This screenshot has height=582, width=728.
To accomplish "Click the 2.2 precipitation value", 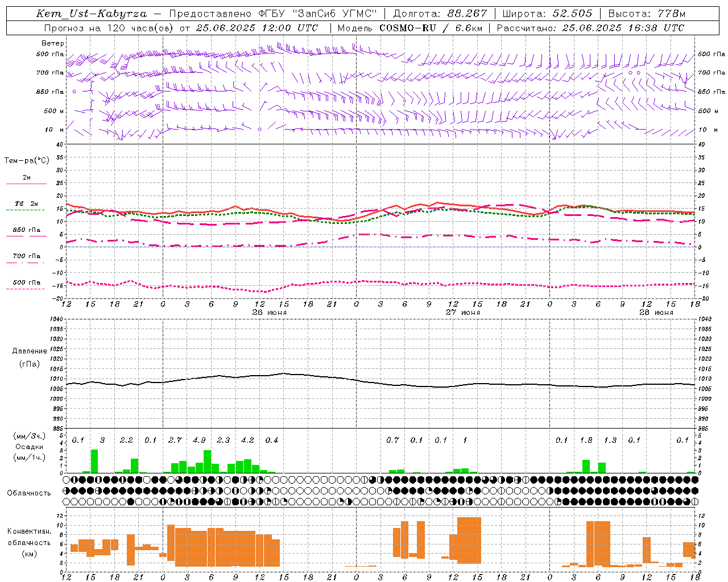I will [x=126, y=440].
